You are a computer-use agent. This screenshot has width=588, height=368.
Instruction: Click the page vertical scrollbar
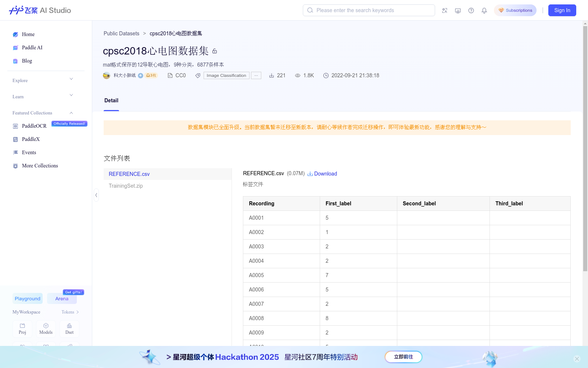tap(585, 149)
